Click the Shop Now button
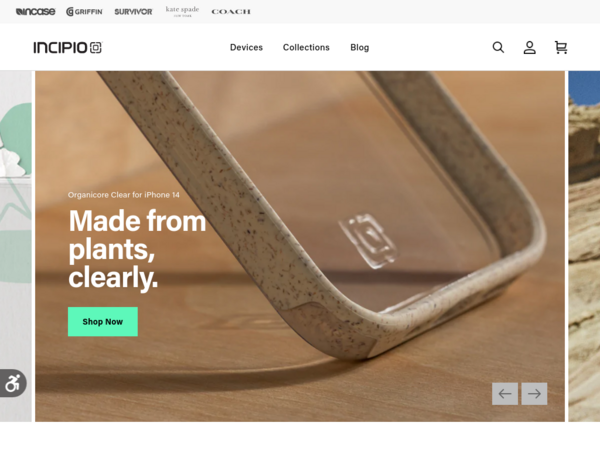 point(103,322)
